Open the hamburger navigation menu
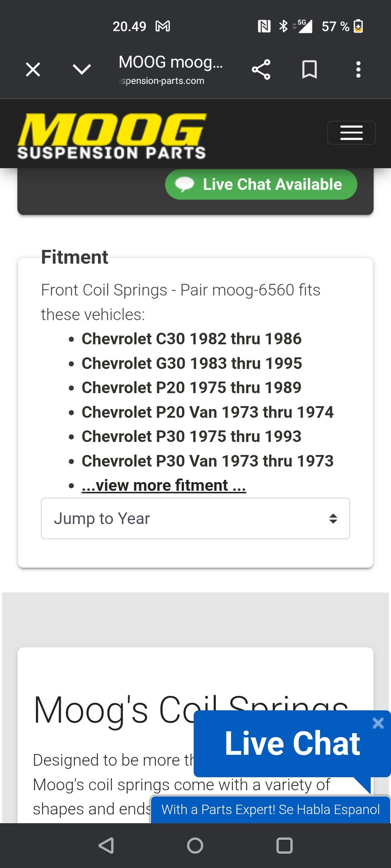Viewport: 391px width, 868px height. (351, 133)
